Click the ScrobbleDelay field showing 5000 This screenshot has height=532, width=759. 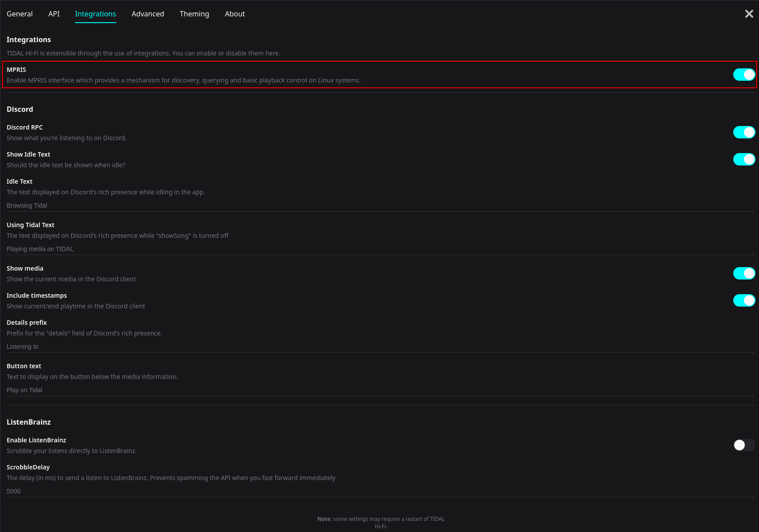tap(381, 491)
